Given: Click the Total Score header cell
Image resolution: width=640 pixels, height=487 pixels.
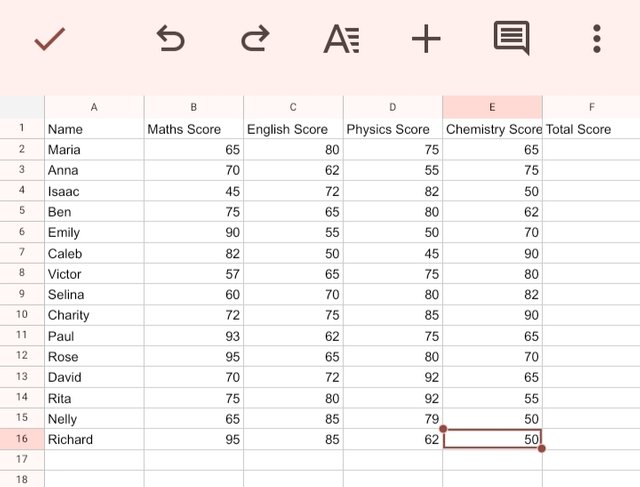Looking at the screenshot, I should tap(591, 129).
